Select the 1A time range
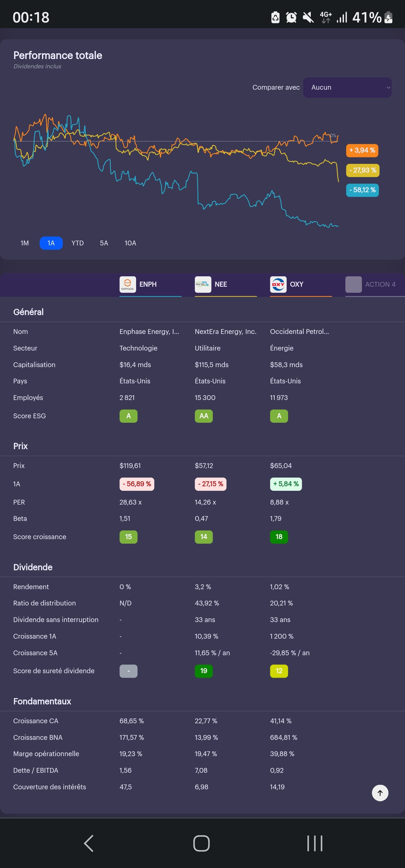 [x=51, y=243]
